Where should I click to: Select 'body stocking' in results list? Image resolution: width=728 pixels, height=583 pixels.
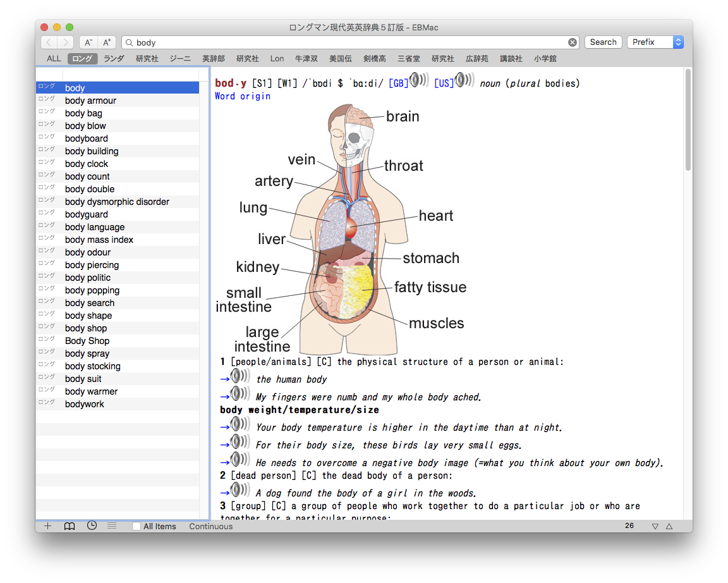[x=118, y=366]
